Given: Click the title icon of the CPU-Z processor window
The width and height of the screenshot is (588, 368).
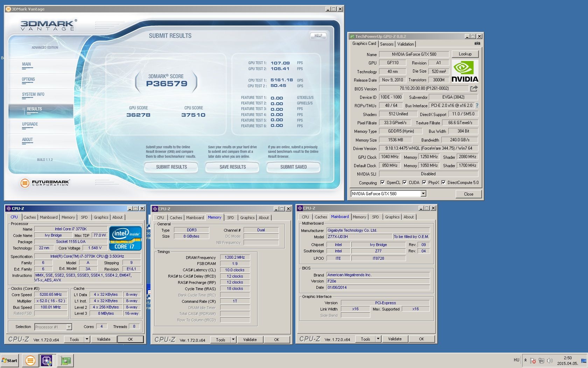Looking at the screenshot, I should (9, 209).
